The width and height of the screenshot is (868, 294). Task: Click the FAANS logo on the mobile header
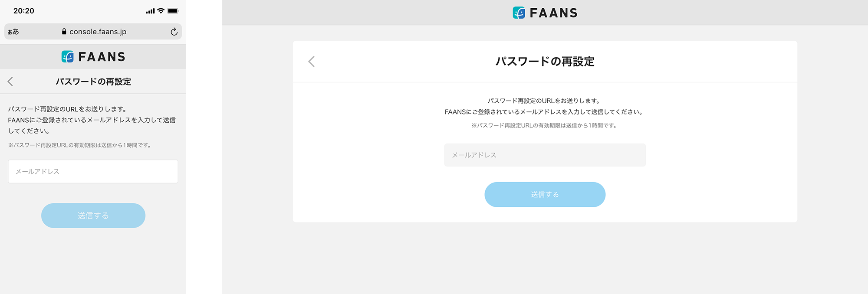[x=93, y=56]
